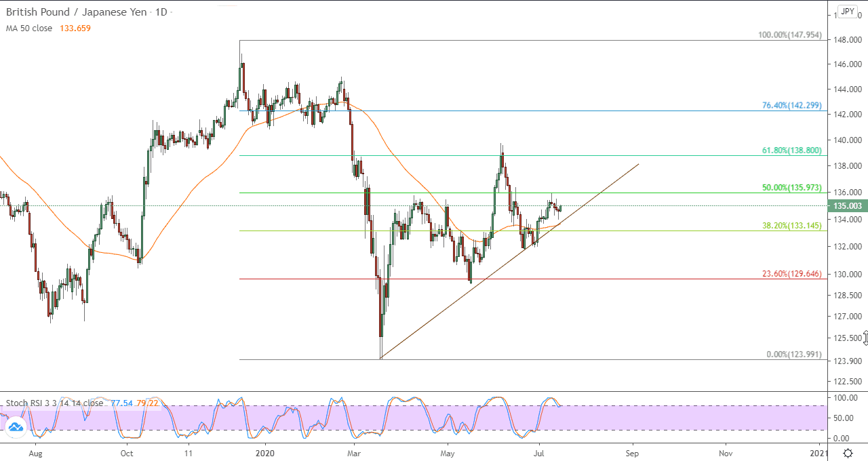Click the current price label 135.003
Image resolution: width=868 pixels, height=461 pixels.
tap(848, 205)
